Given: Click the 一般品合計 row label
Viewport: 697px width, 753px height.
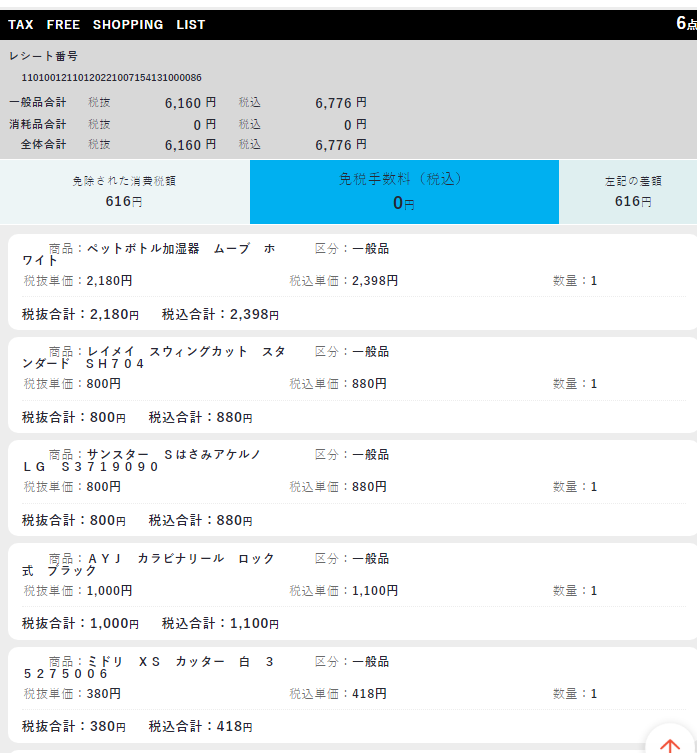Looking at the screenshot, I should pyautogui.click(x=37, y=102).
